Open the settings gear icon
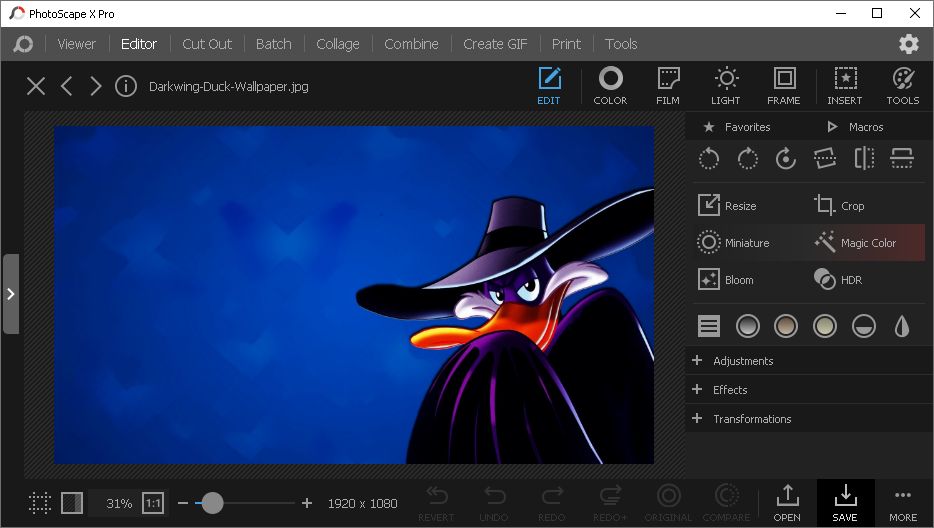934x528 pixels. pos(908,44)
